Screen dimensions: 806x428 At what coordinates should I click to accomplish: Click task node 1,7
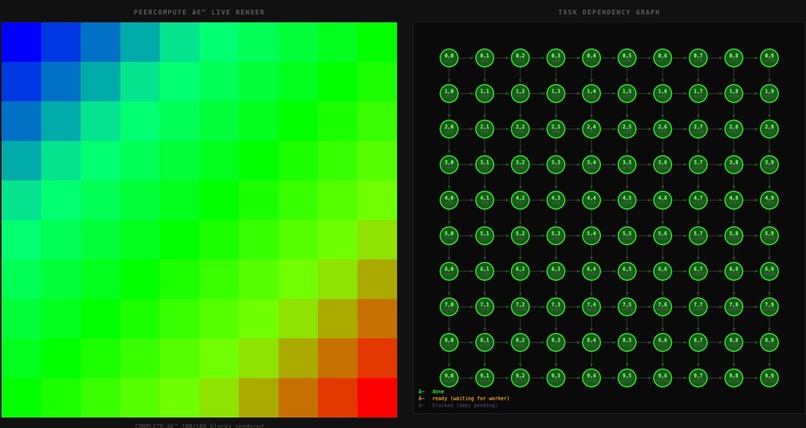click(x=698, y=94)
